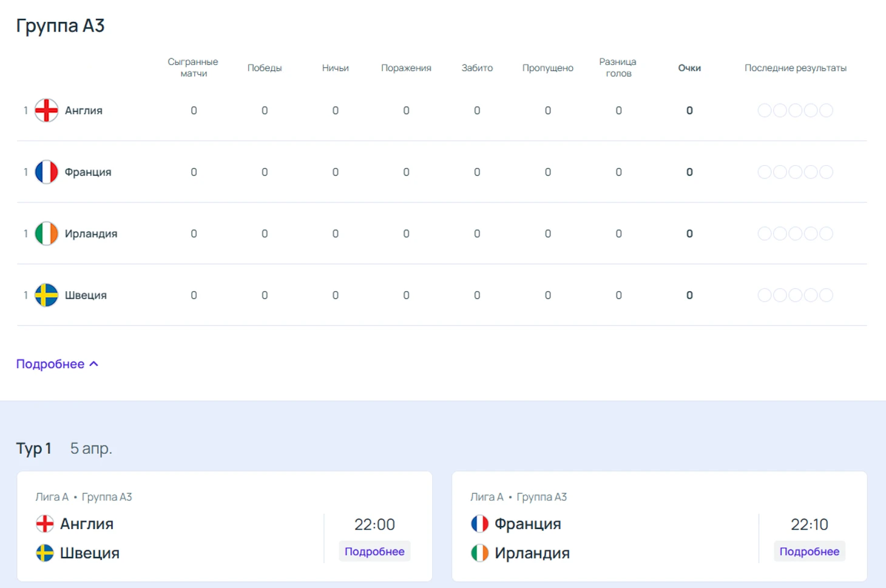
Task: Click the Очки column header
Action: pos(689,68)
